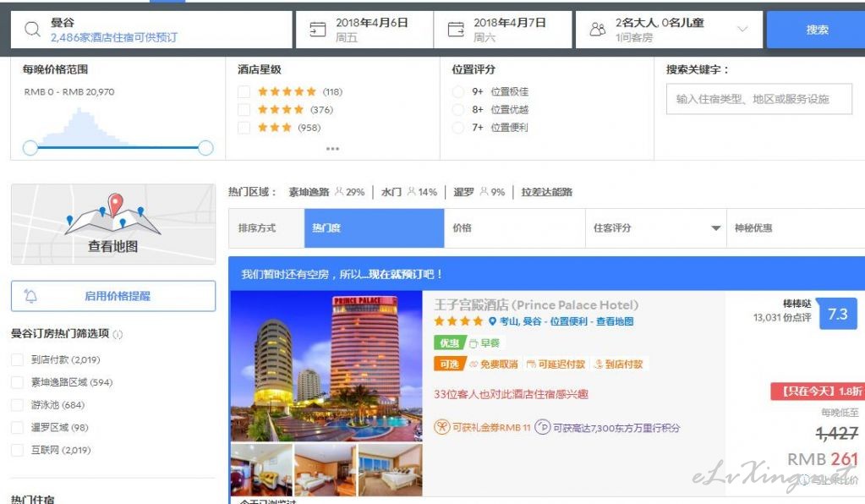Open the check-out calendar icon for 2018年4月7日

[x=456, y=30]
